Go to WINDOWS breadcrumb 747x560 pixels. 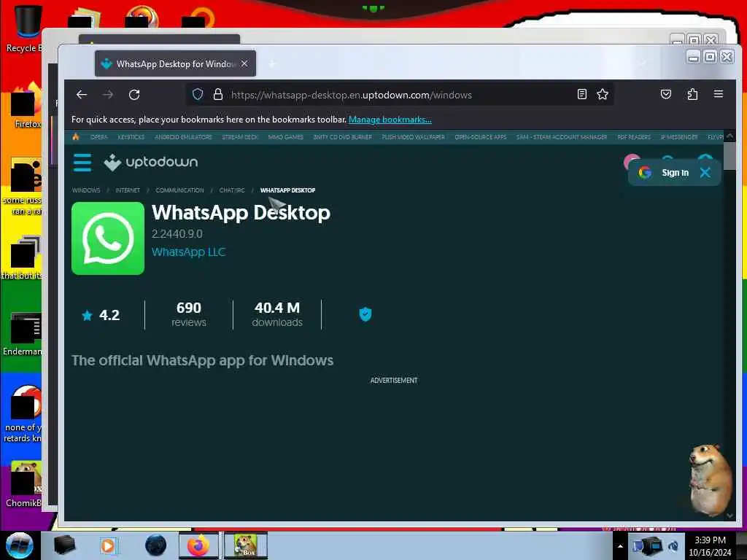[86, 190]
